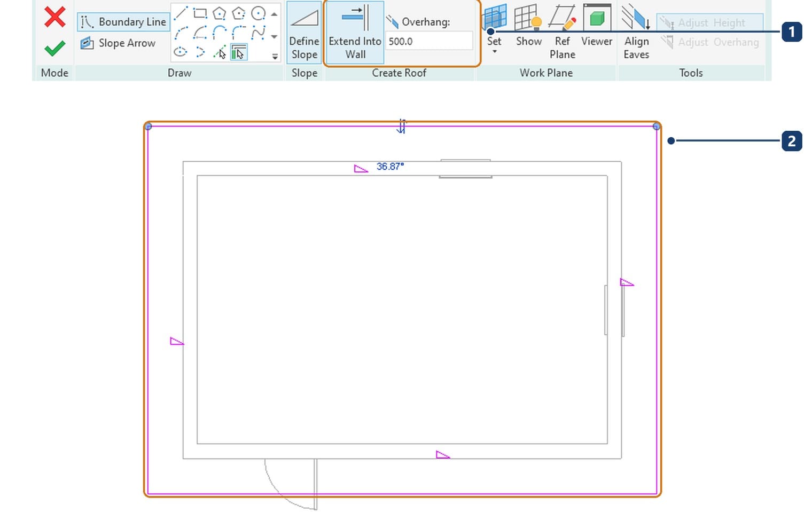812x512 pixels.
Task: Click the top-left endpoint of the roof boundary
Action: pos(149,127)
